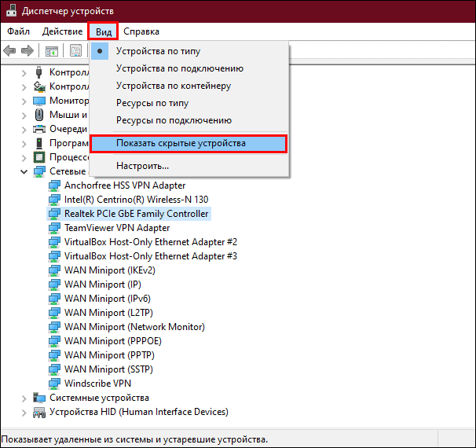Click the WAN Miniport (PPPOE) icon
The width and height of the screenshot is (476, 448).
(54, 341)
